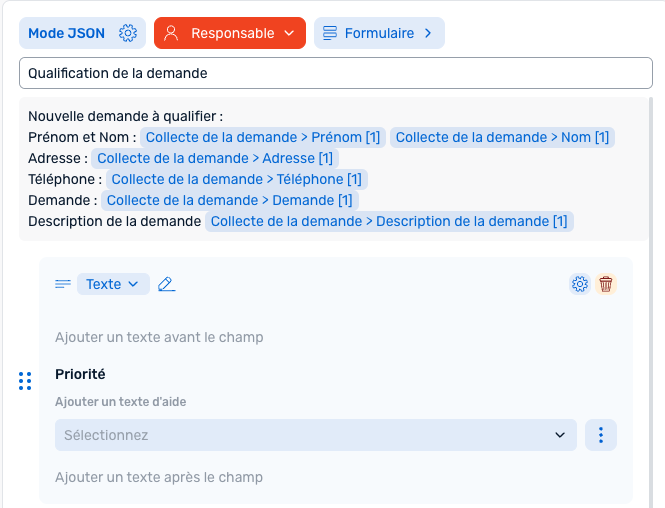Open the Formulaire tab

pyautogui.click(x=379, y=33)
